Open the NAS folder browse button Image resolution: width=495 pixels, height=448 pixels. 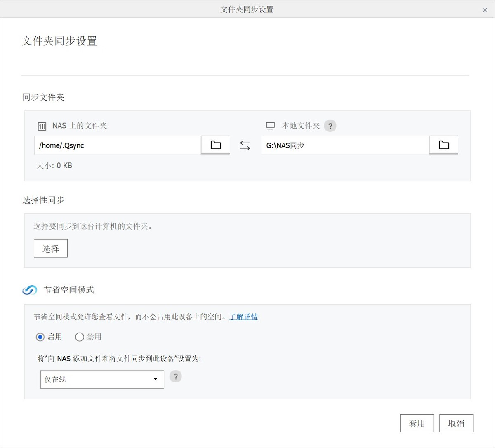point(215,145)
